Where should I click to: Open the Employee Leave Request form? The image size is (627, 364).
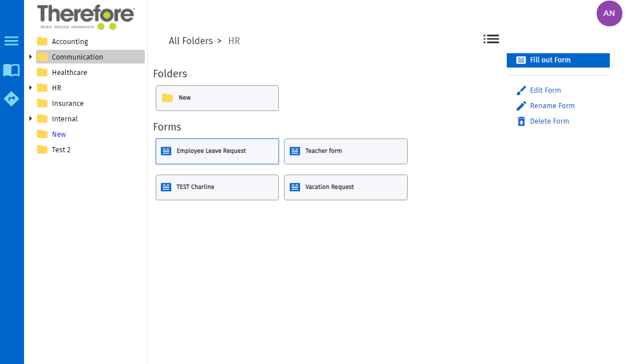217,151
